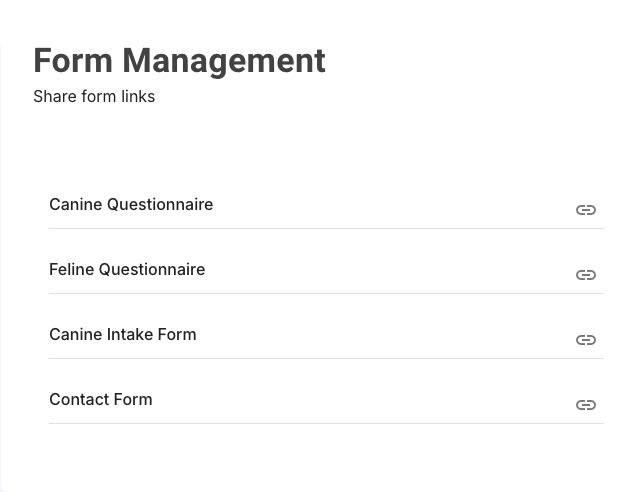This screenshot has width=640, height=492.
Task: Select the Contact Form label
Action: (x=101, y=399)
